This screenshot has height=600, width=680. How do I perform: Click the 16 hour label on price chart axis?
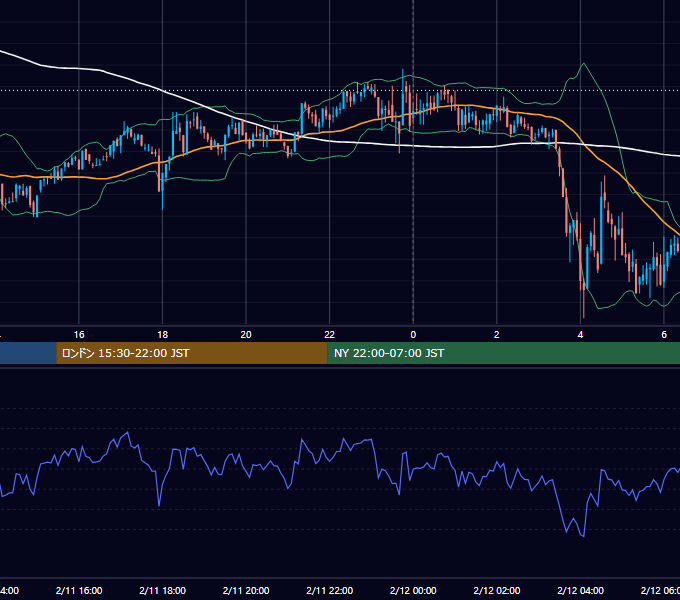pyautogui.click(x=79, y=335)
